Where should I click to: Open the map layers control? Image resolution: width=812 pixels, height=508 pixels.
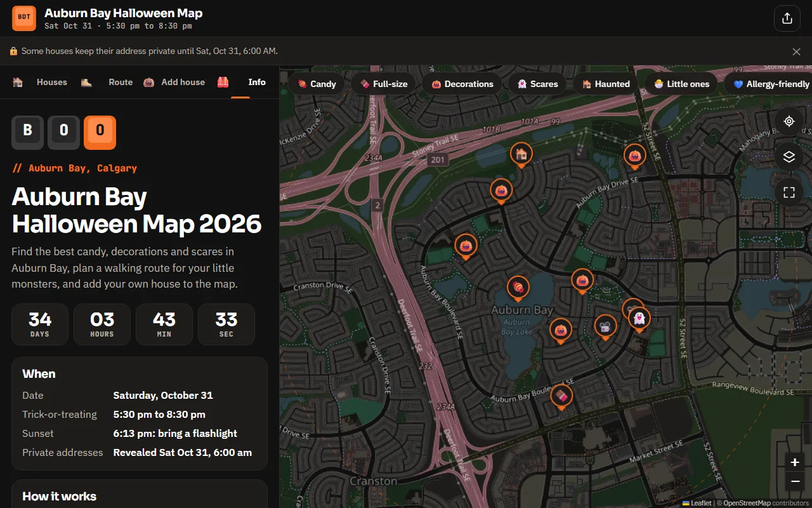789,157
